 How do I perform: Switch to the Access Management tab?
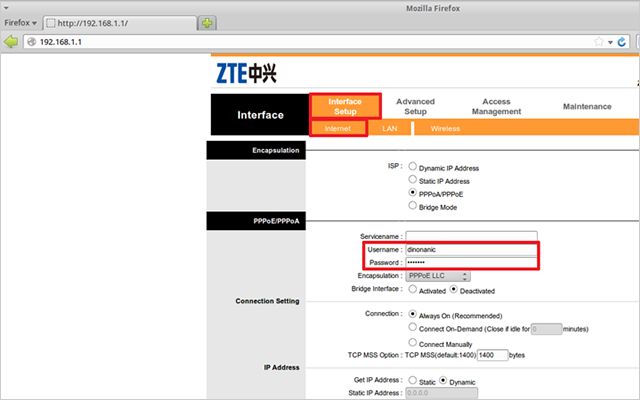pos(496,106)
